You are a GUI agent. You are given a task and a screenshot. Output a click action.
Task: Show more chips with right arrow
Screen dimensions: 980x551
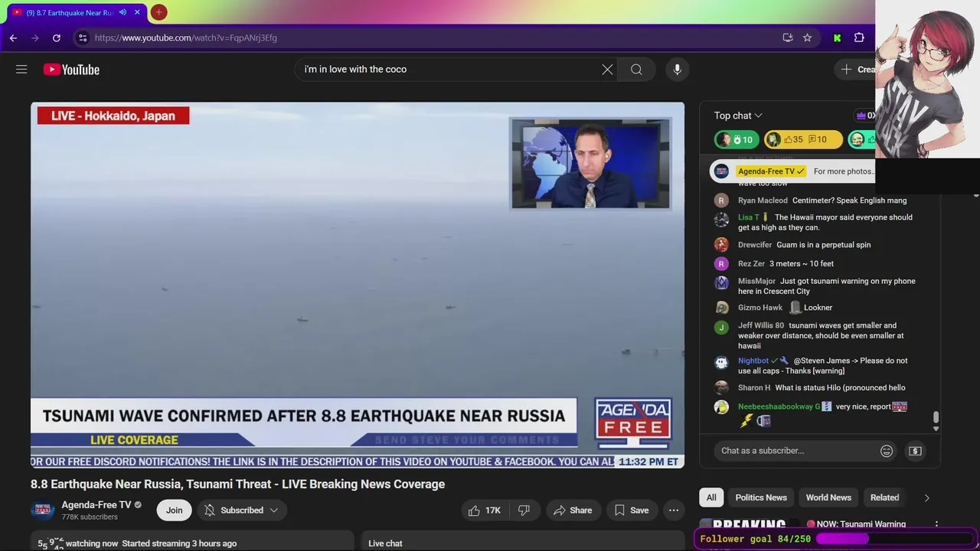pos(926,497)
